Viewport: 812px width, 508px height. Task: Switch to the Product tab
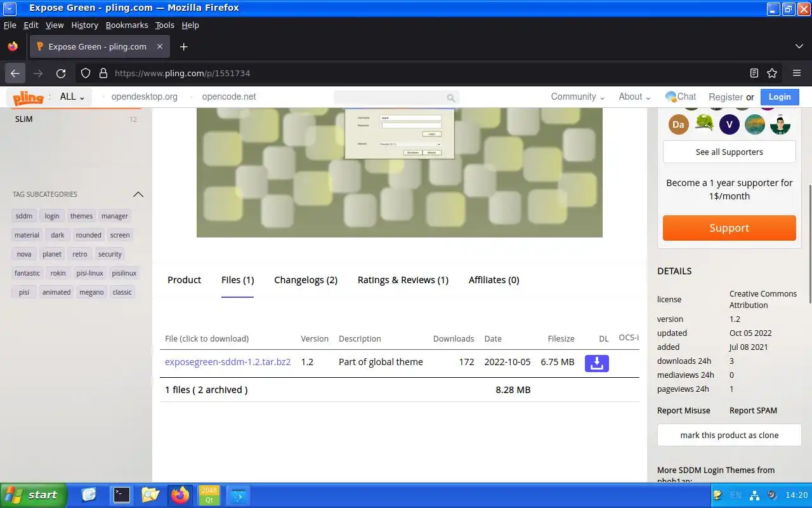click(184, 280)
